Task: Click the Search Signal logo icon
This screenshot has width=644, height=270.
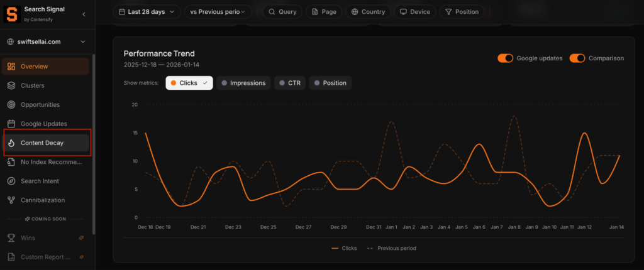Action: click(12, 14)
